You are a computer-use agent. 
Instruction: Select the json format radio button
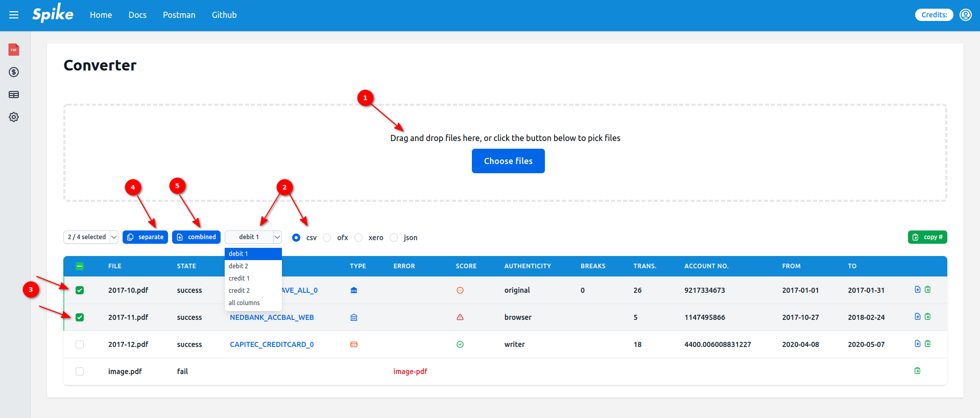tap(394, 238)
